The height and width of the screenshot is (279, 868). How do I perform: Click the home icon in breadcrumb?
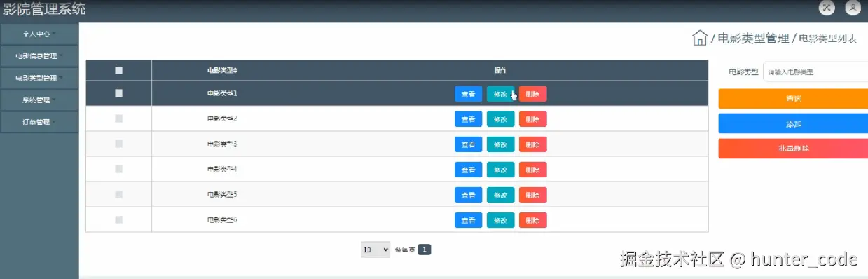[x=699, y=38]
